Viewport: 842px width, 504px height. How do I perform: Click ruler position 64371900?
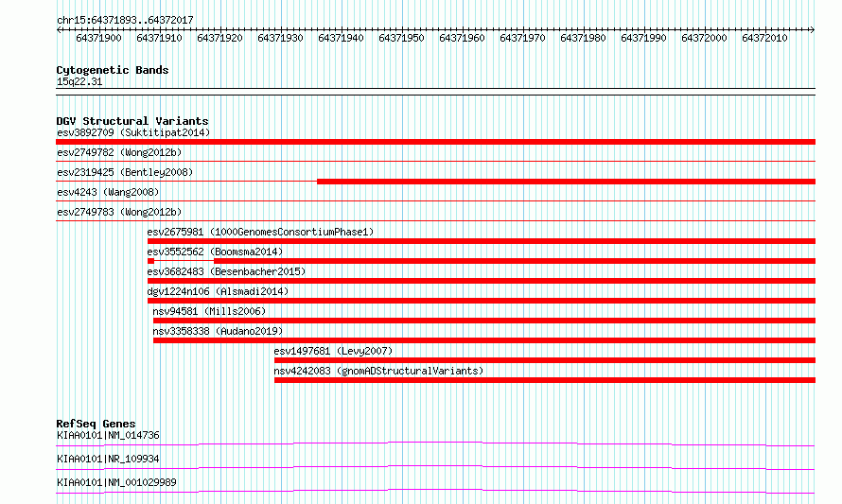98,38
